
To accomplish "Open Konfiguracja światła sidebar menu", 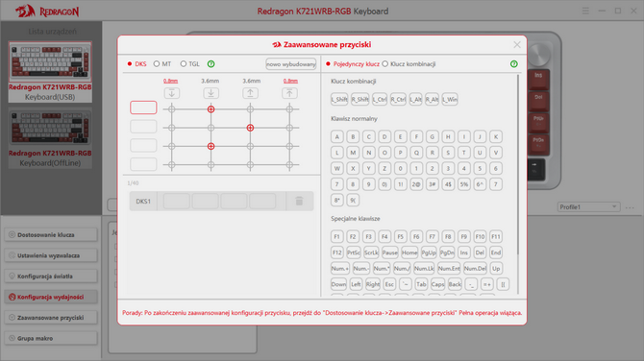I will click(x=51, y=277).
